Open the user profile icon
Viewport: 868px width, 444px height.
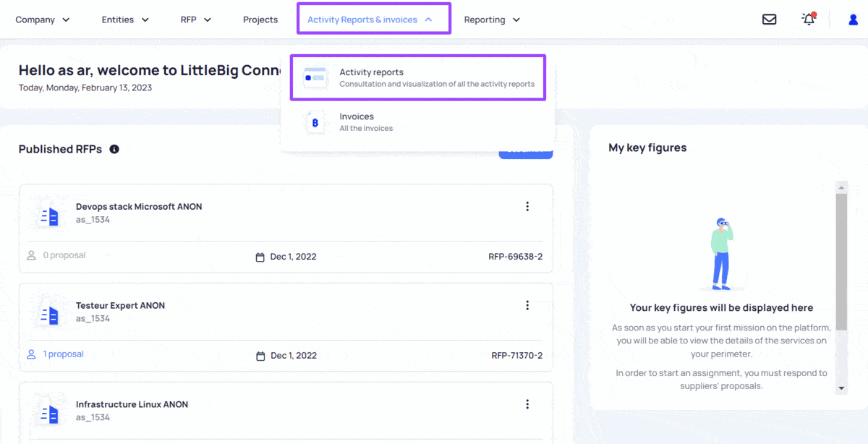[853, 20]
